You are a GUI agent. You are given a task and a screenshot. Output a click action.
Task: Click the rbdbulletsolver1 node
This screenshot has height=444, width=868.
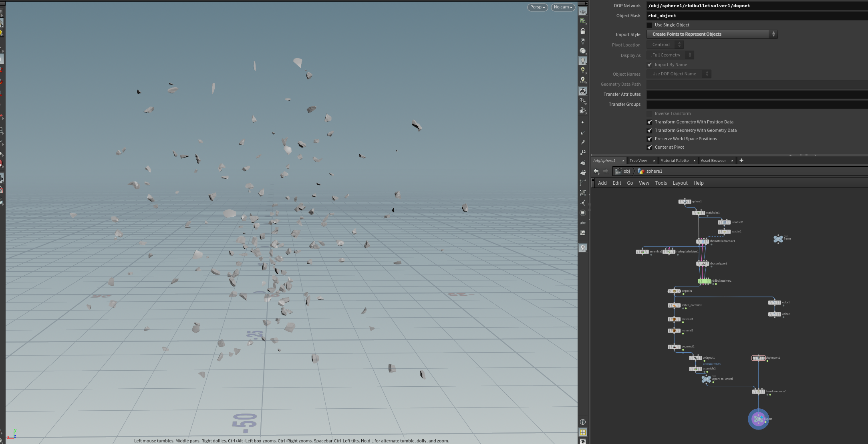click(x=704, y=281)
